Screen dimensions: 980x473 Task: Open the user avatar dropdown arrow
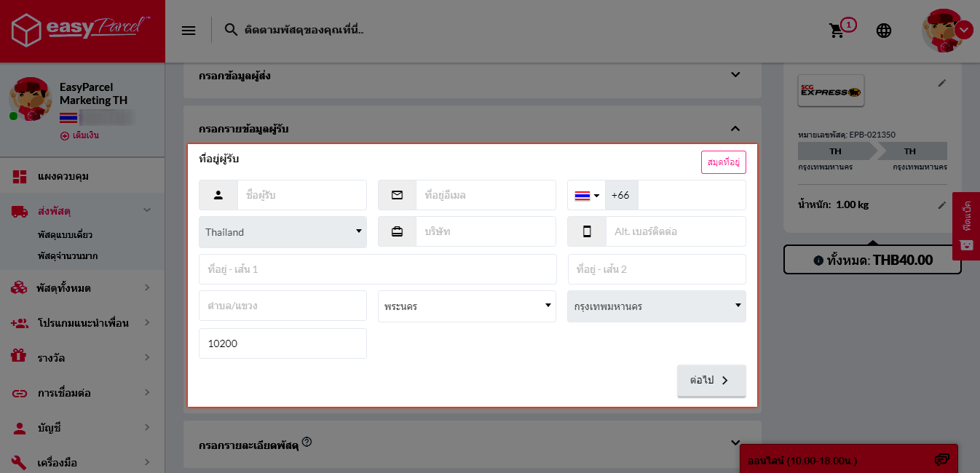964,30
